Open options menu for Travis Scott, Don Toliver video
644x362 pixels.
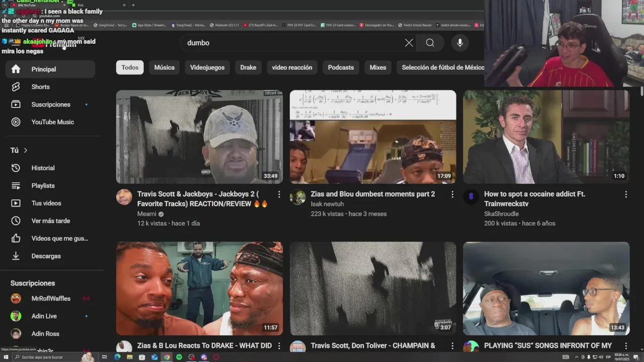452,346
